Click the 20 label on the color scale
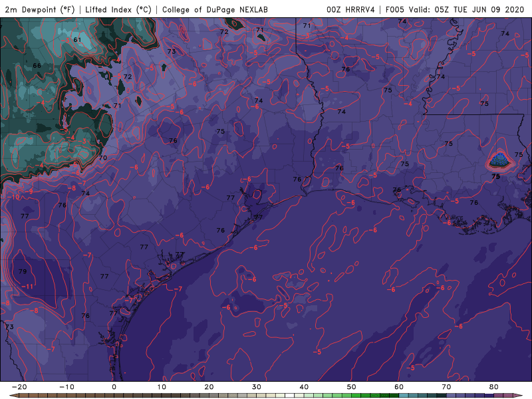Screen dimensions: 532x399 click(209, 387)
